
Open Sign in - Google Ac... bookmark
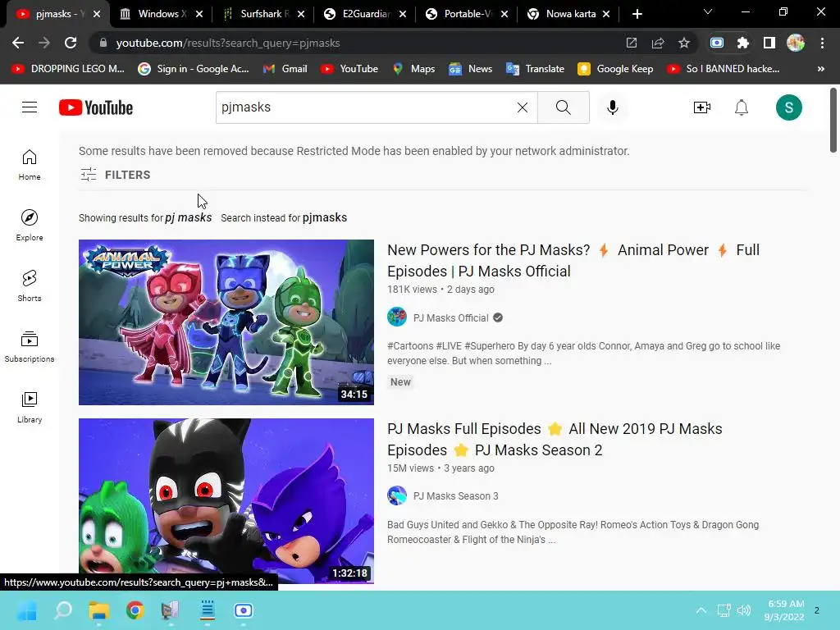(x=194, y=69)
